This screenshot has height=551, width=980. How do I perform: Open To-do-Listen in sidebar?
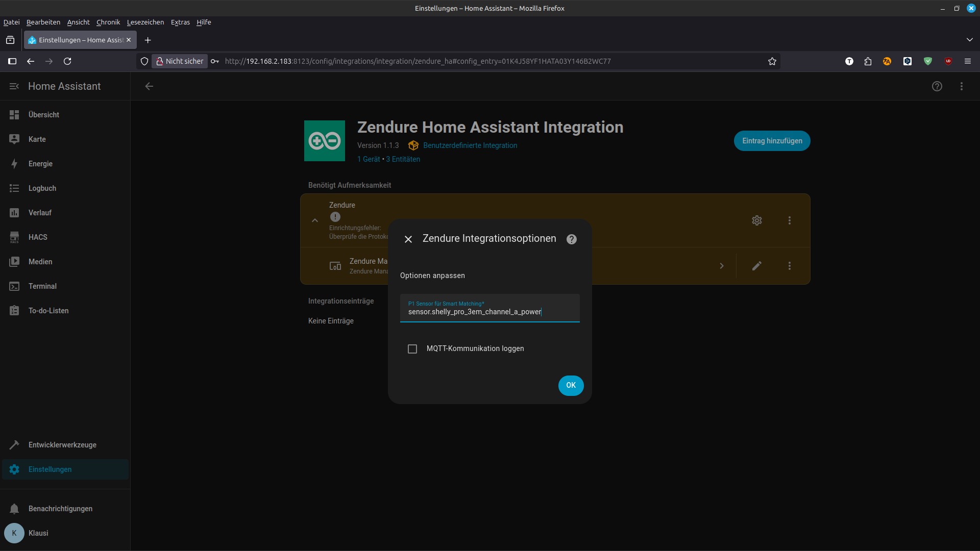[x=65, y=311]
